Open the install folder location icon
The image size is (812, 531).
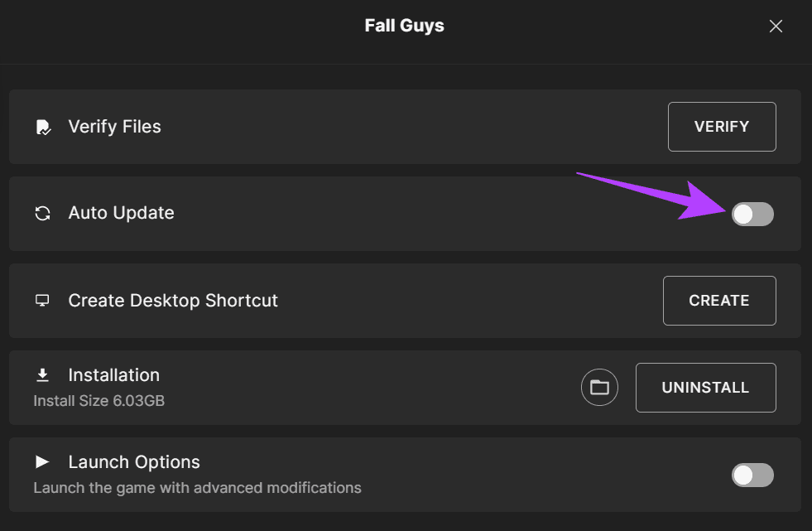pyautogui.click(x=599, y=388)
